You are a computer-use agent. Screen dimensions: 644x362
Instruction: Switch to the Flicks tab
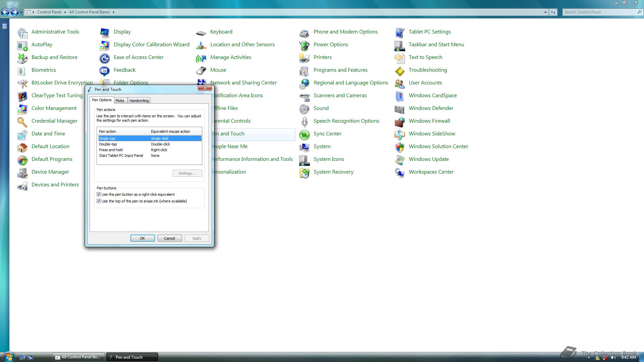pyautogui.click(x=120, y=101)
